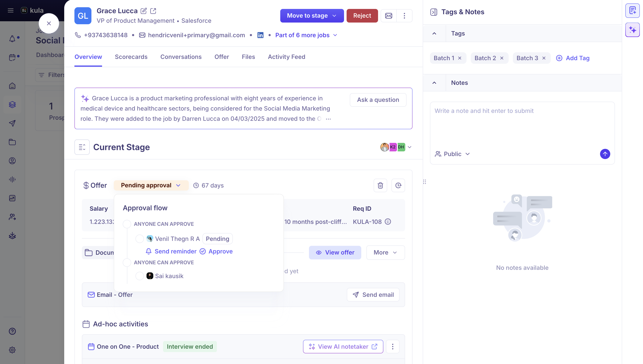
Task: Open candidate profile in new tab icon
Action: pyautogui.click(x=153, y=11)
